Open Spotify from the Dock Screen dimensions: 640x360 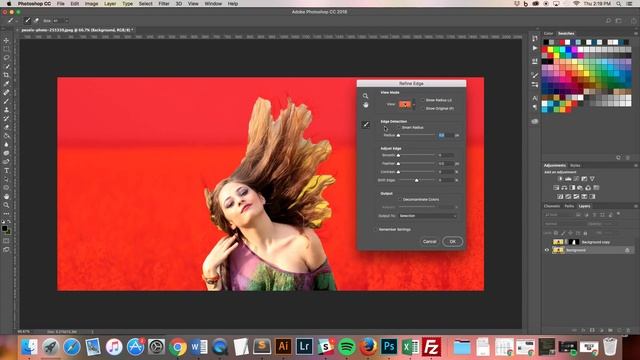coord(347,347)
